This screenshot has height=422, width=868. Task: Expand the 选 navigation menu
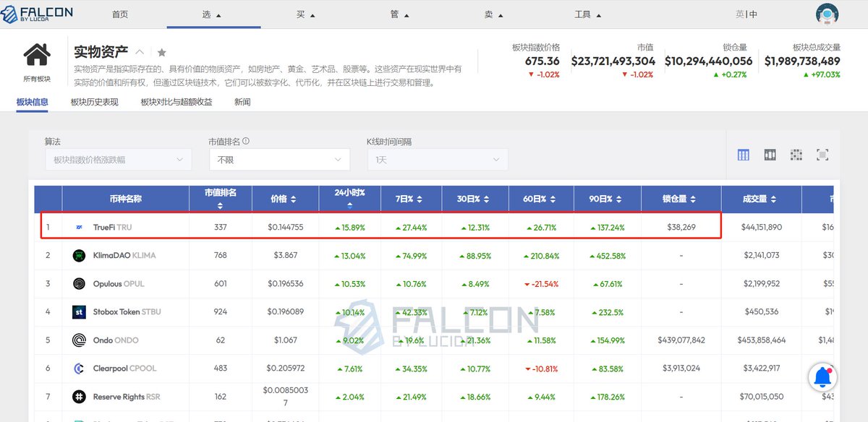[213, 14]
